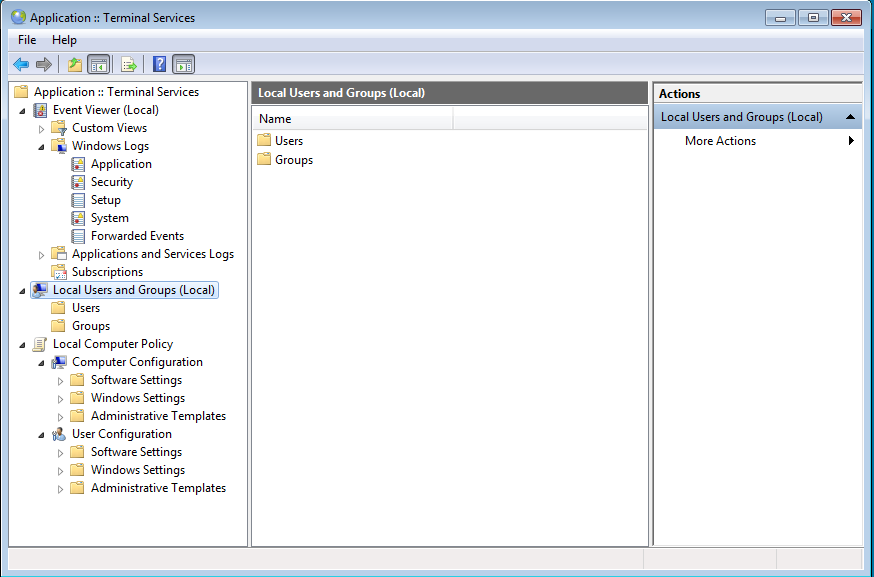
Task: Select the Event Viewer (Local) node icon
Action: click(x=41, y=110)
